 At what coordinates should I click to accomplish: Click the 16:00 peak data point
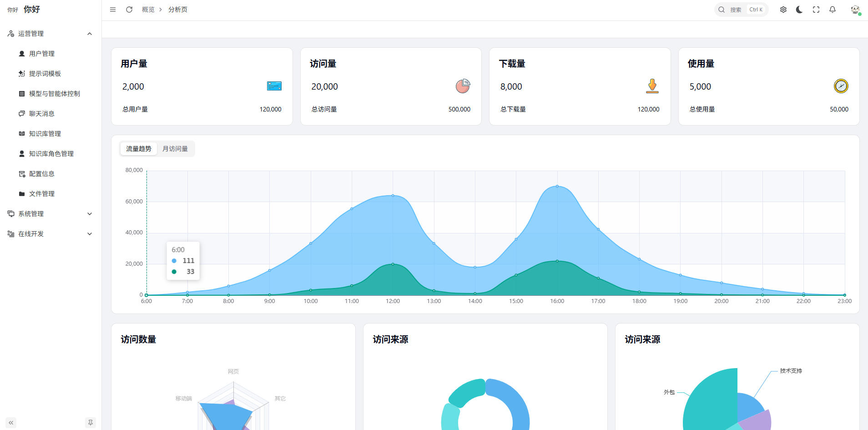tap(557, 186)
